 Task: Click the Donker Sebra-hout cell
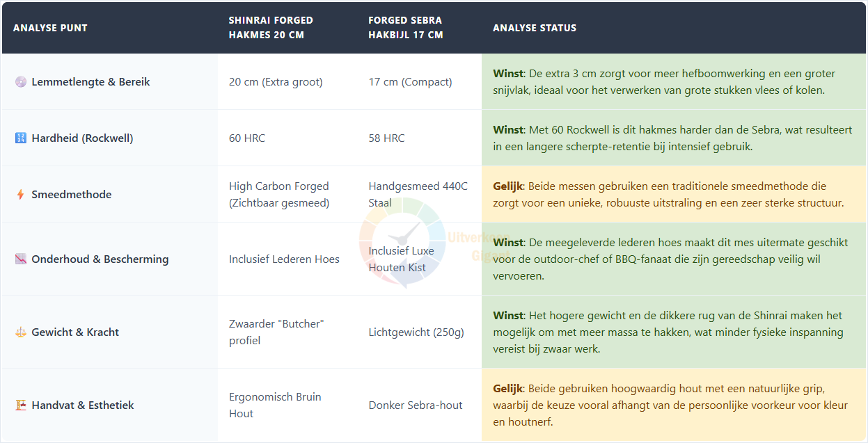(416, 405)
